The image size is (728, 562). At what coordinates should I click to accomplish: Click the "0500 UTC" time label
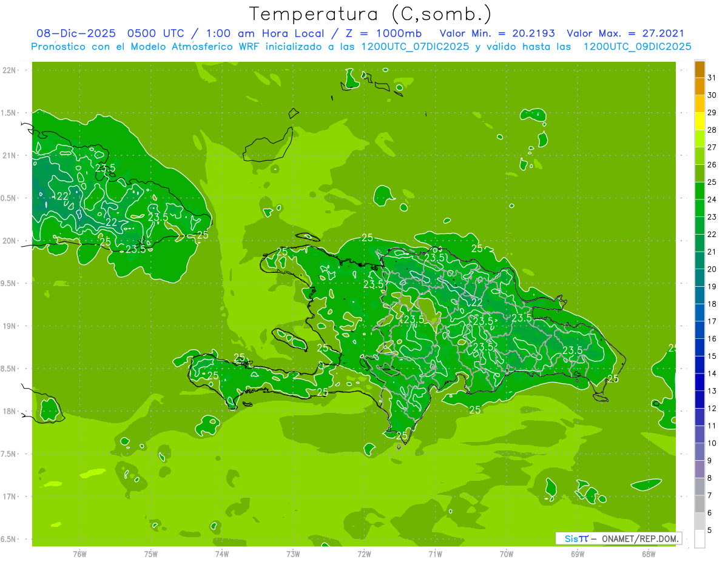click(157, 33)
